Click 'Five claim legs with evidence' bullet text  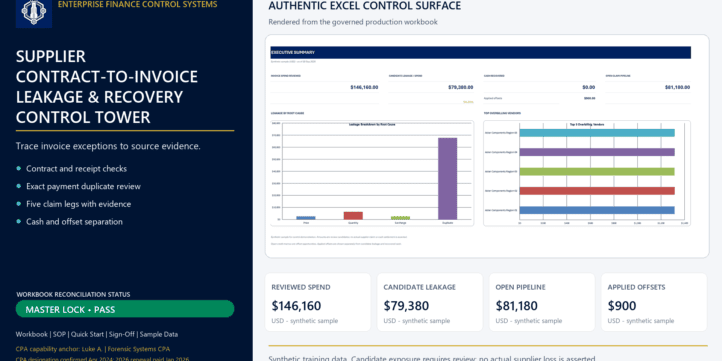click(79, 204)
